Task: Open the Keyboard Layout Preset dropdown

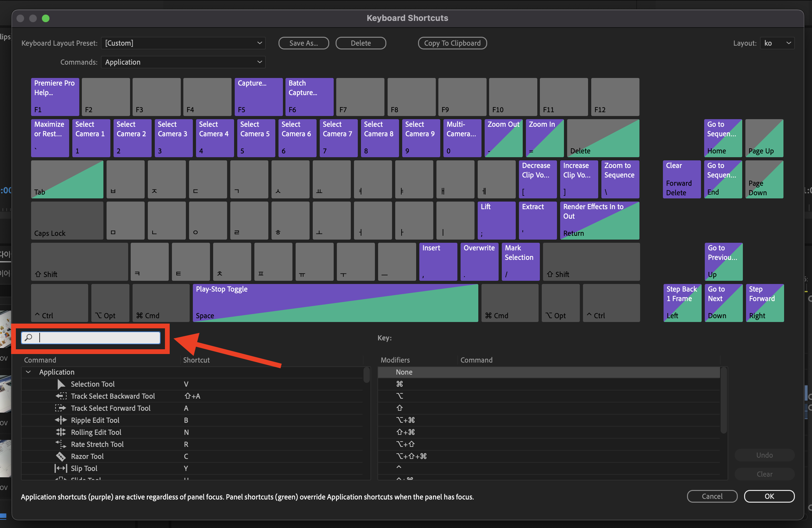Action: tap(183, 43)
